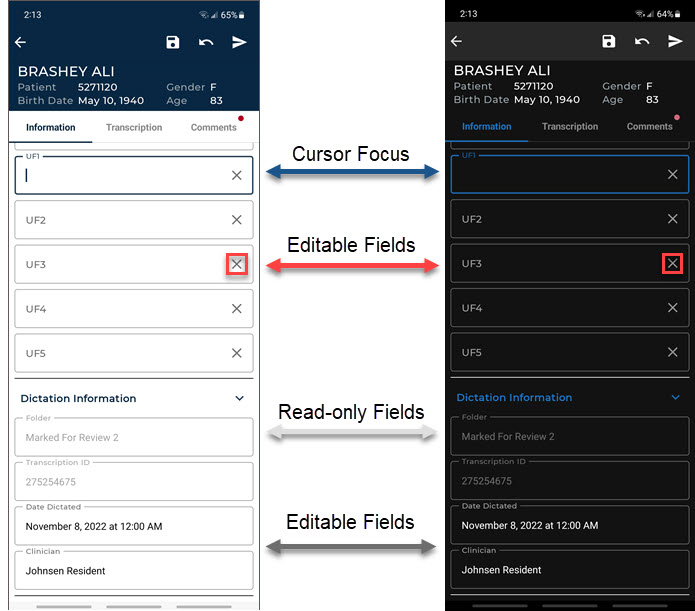Collapse Dictation Information in the light theme
Image resolution: width=695 pixels, height=611 pixels.
[x=239, y=398]
